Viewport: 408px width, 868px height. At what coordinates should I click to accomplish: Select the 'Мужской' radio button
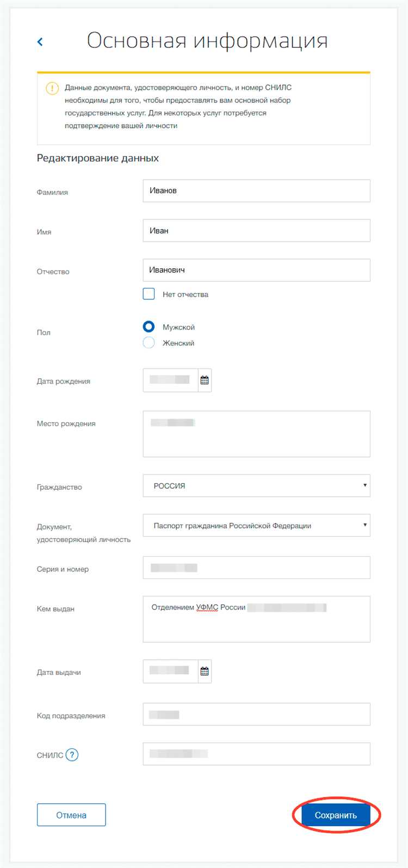pyautogui.click(x=149, y=327)
